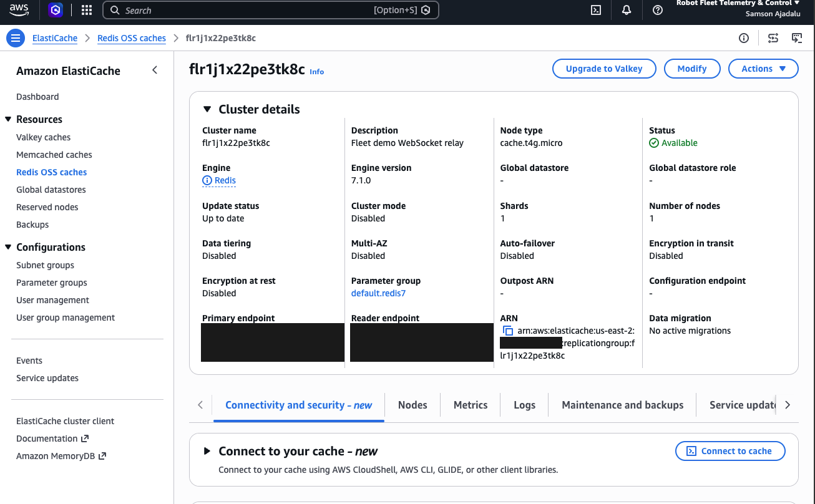The height and width of the screenshot is (504, 815).
Task: Open Valkey caches in the sidebar
Action: point(44,137)
